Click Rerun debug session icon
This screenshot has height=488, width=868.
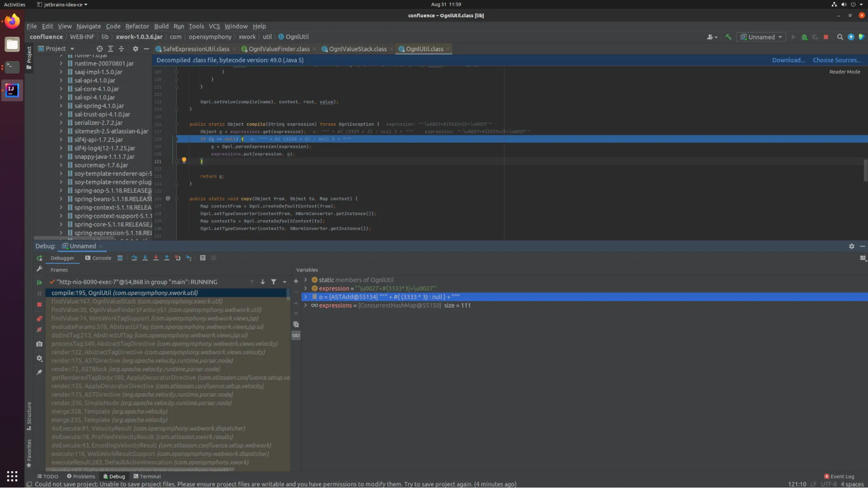(39, 258)
